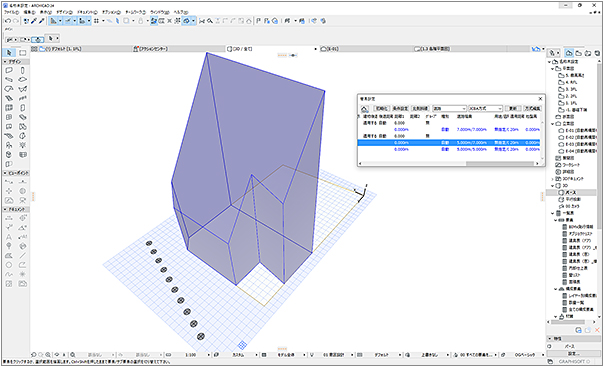Click the house icon in the 斜線設定 dialog
The image size is (605, 368).
click(365, 109)
